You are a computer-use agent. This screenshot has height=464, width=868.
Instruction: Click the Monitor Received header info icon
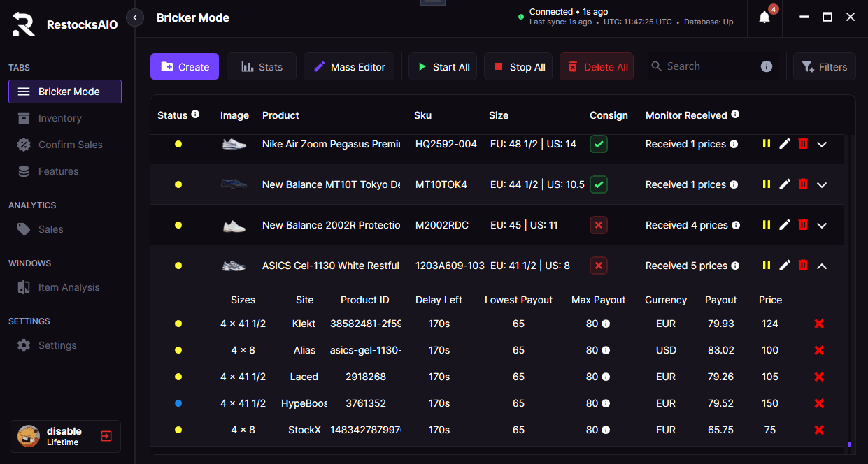pos(735,114)
